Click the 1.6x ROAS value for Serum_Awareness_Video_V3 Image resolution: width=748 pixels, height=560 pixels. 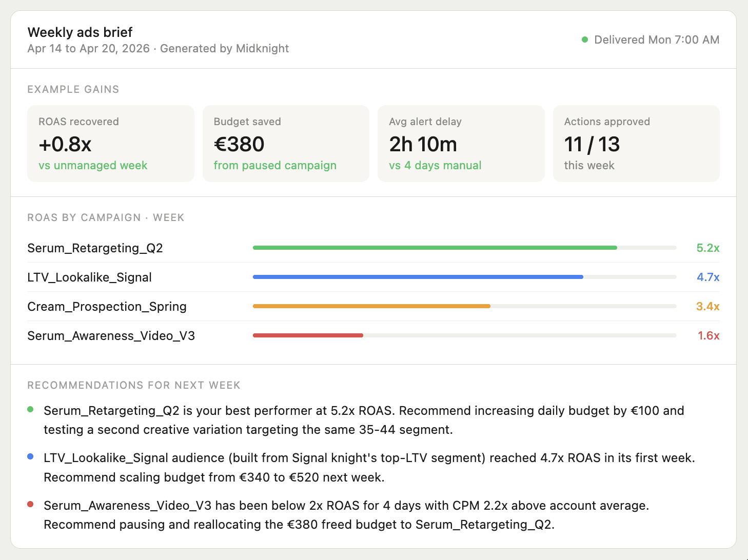point(708,335)
